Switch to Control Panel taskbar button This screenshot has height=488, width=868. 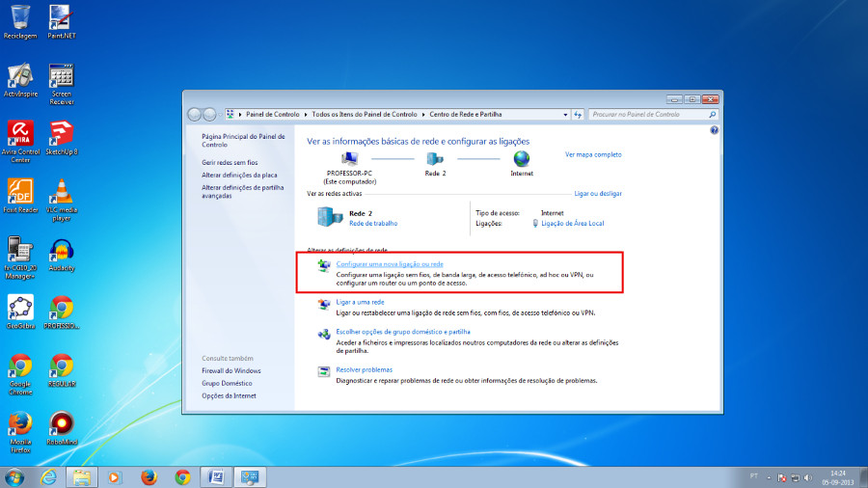[x=250, y=477]
